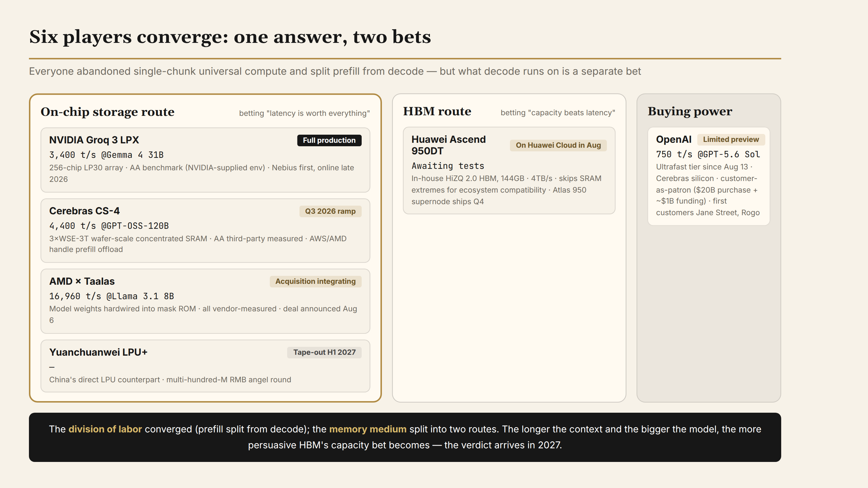Click the text betting "latency is worth everything"
This screenshot has width=868, height=488.
[304, 113]
